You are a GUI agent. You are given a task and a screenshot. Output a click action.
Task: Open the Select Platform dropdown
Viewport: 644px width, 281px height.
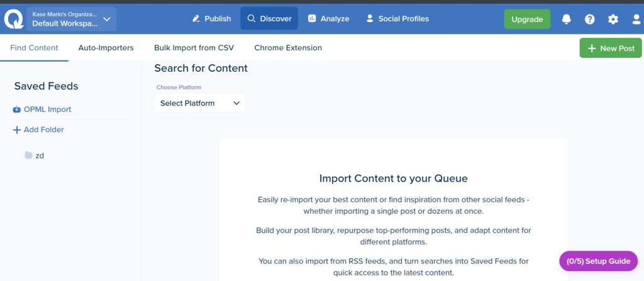(x=200, y=103)
